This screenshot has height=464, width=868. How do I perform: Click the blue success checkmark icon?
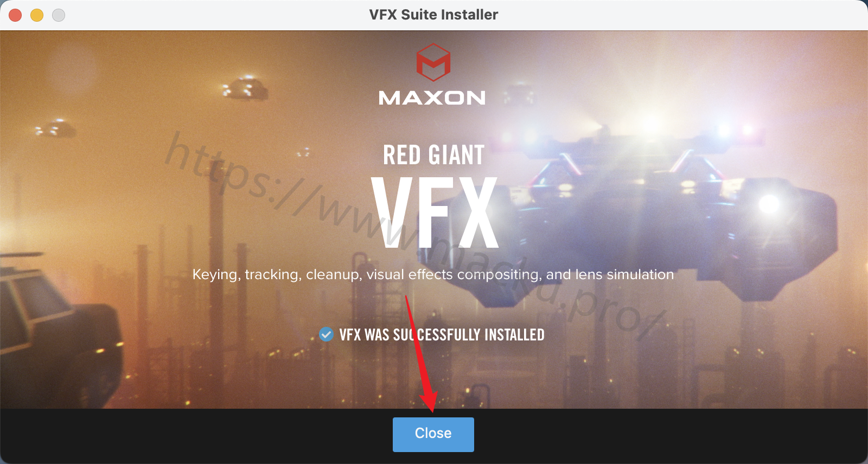(x=326, y=334)
